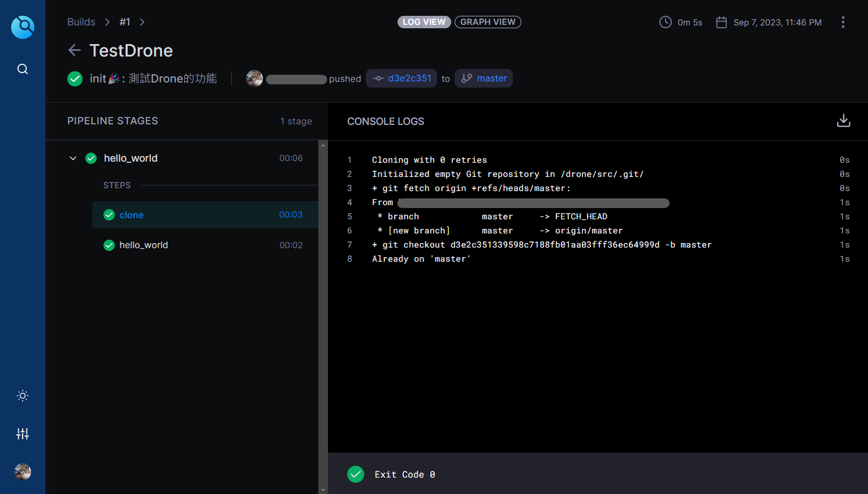The height and width of the screenshot is (494, 868).
Task: Collapse the hello_world stage chevron
Action: pos(73,158)
